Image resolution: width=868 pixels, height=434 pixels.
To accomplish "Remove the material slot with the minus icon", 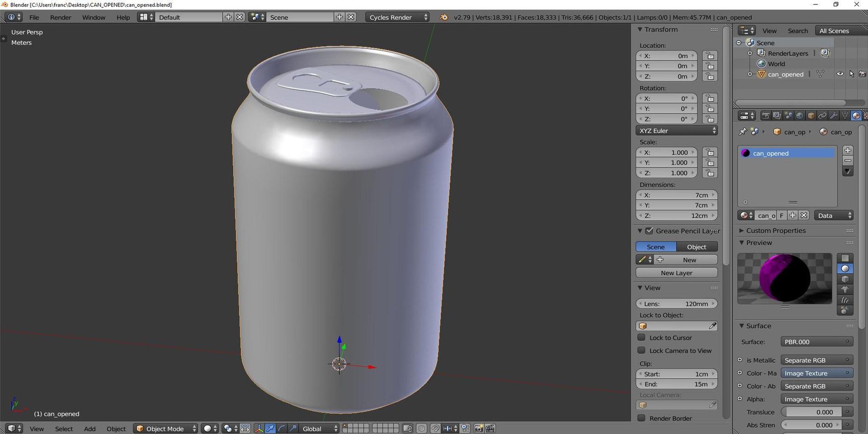I will coord(848,160).
